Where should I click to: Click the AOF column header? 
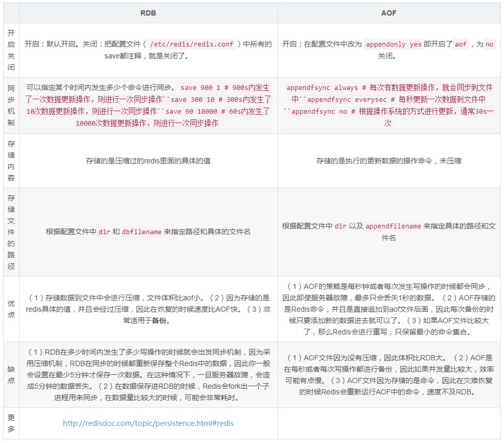coord(389,13)
